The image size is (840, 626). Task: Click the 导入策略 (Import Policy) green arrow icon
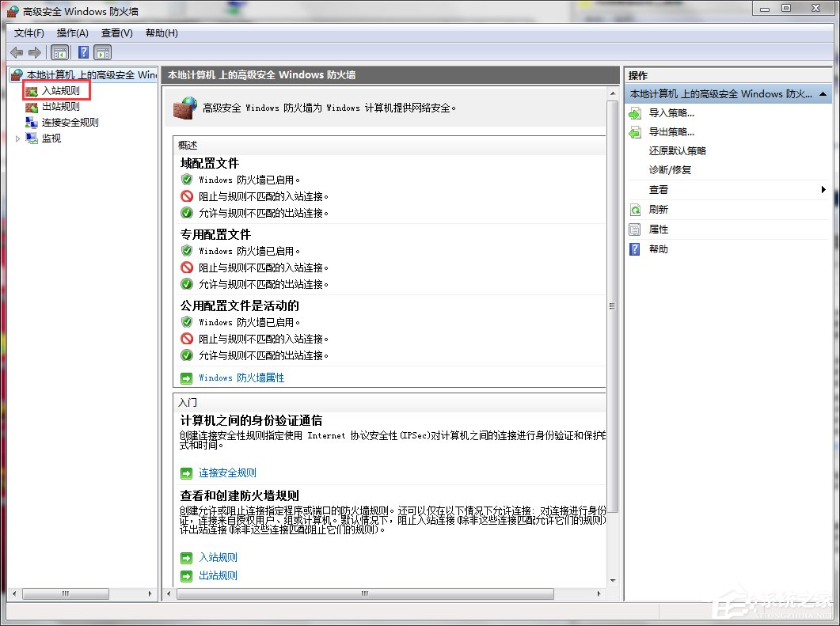pyautogui.click(x=634, y=112)
